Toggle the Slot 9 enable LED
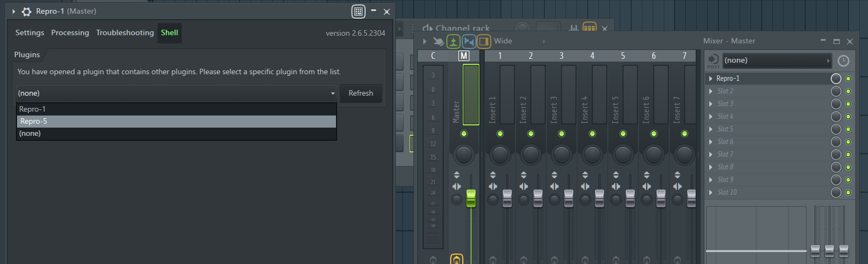 coord(848,180)
